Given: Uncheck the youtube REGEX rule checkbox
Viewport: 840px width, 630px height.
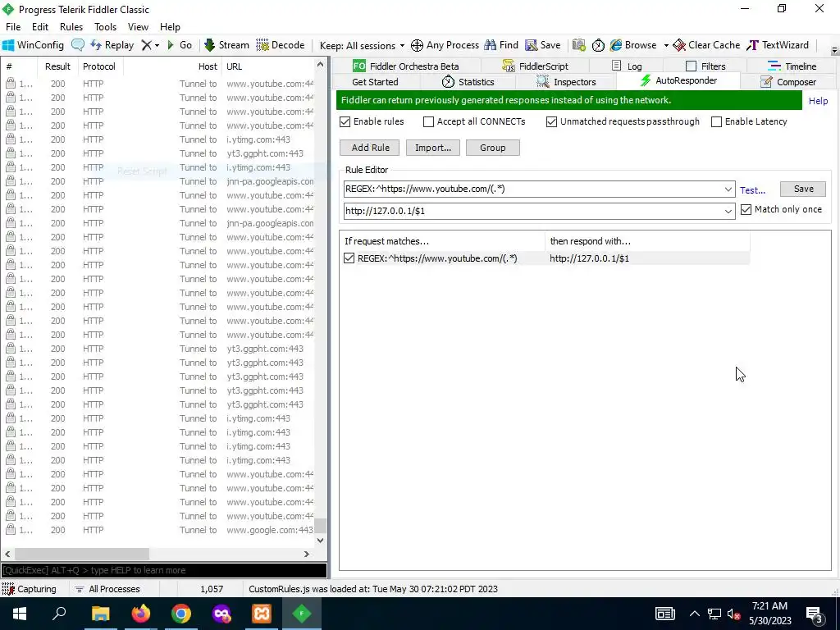Looking at the screenshot, I should pyautogui.click(x=349, y=258).
